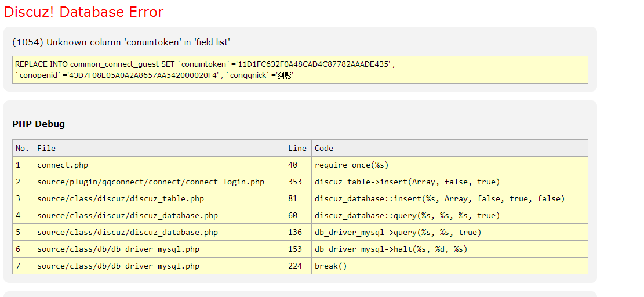
Task: Select the connect_login.php file path cell
Action: 151,182
